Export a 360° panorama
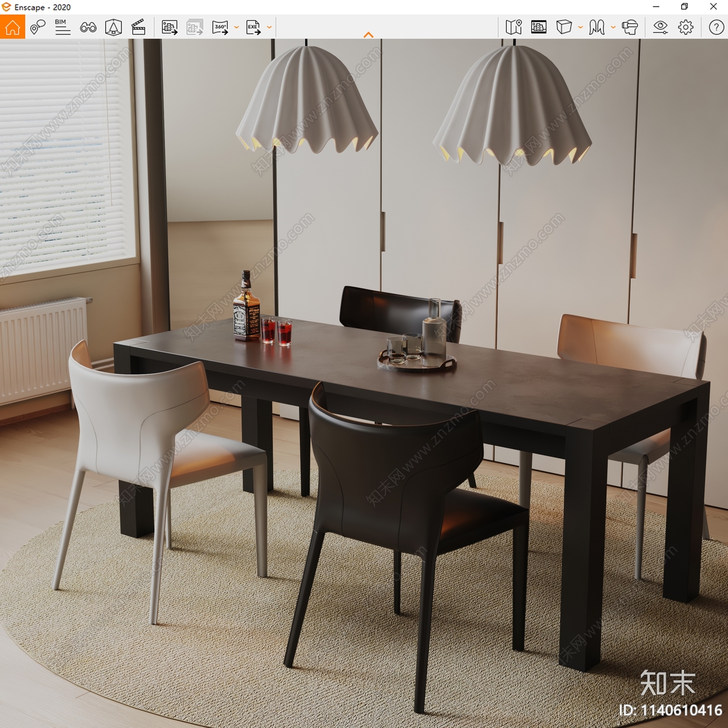The height and width of the screenshot is (728, 728). point(220,27)
